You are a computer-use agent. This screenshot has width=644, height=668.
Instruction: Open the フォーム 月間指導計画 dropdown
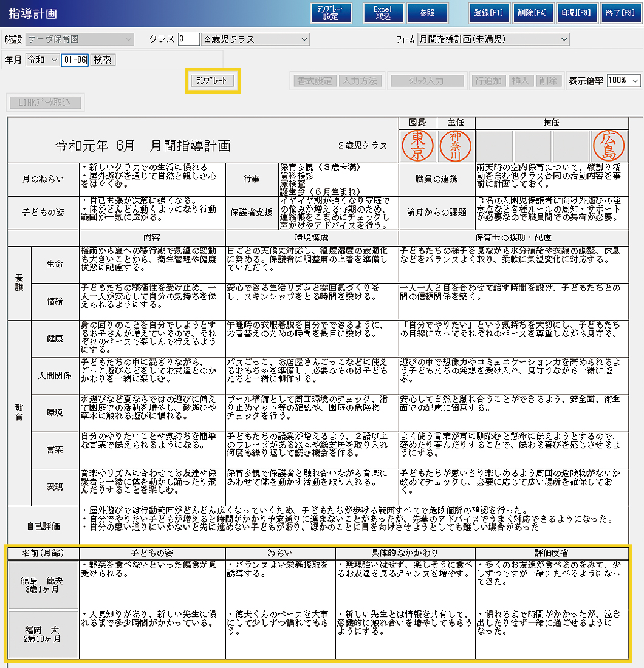coord(493,39)
